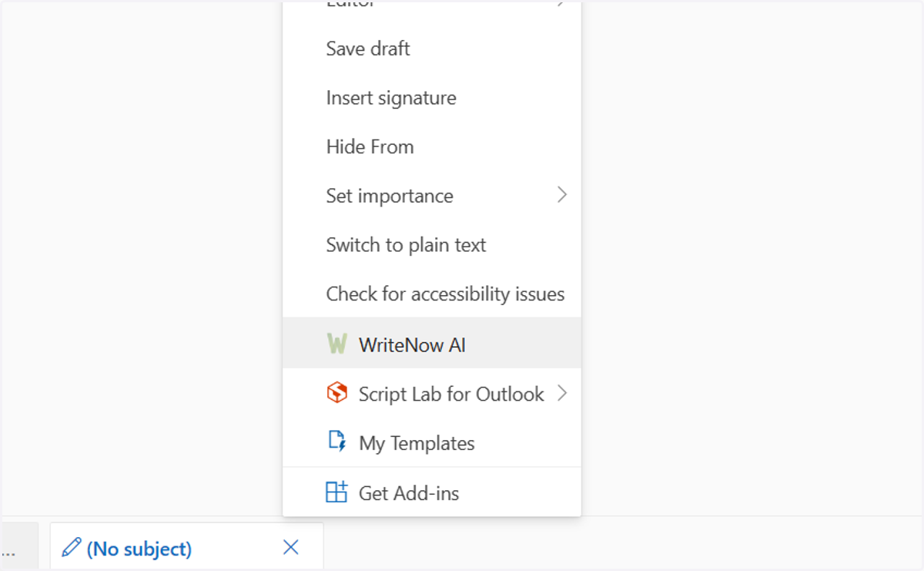The image size is (924, 571).
Task: Click the Script Lab for Outlook orange icon
Action: (x=336, y=393)
